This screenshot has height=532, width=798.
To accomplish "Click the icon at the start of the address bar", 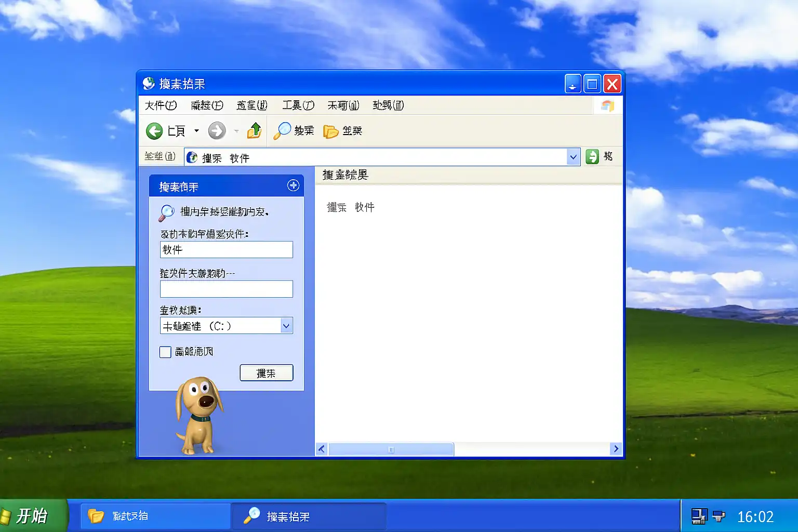I will coord(192,157).
